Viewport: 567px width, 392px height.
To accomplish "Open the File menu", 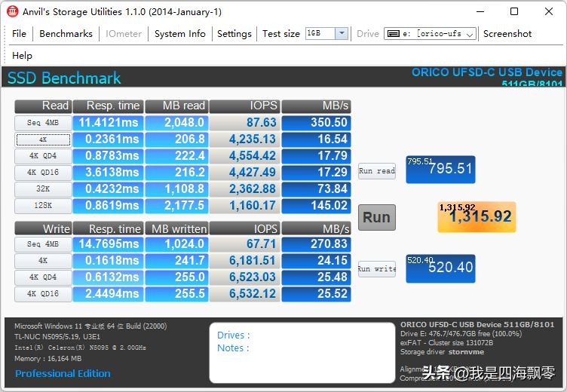I will (x=19, y=34).
